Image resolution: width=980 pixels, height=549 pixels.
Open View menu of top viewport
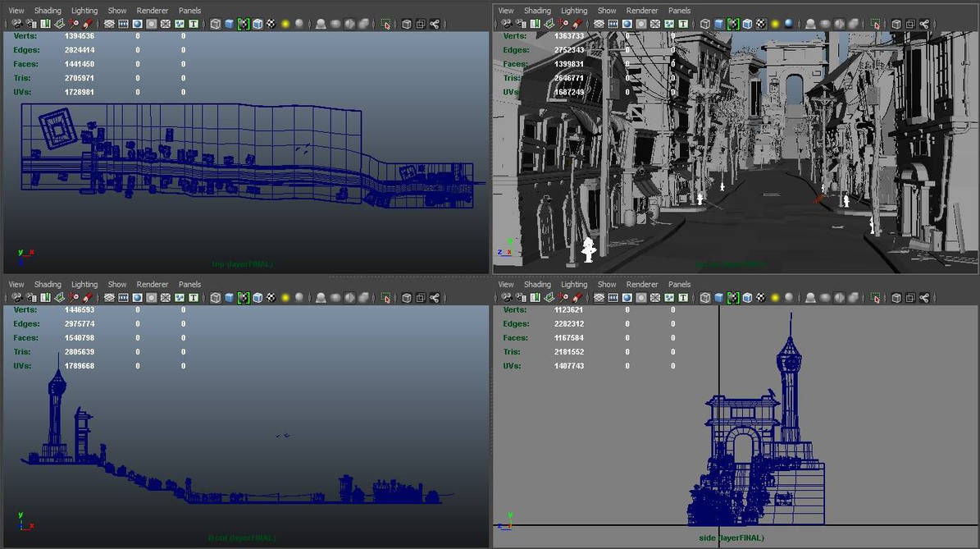[16, 11]
